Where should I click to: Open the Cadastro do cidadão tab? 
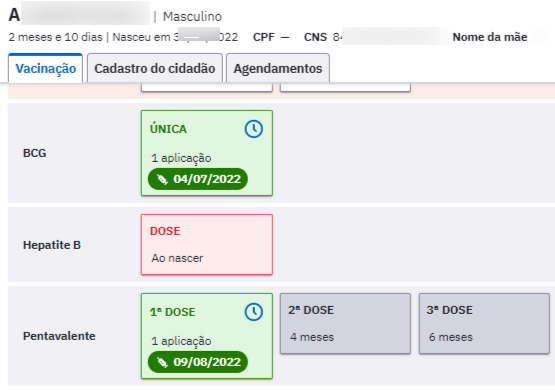[x=155, y=68]
